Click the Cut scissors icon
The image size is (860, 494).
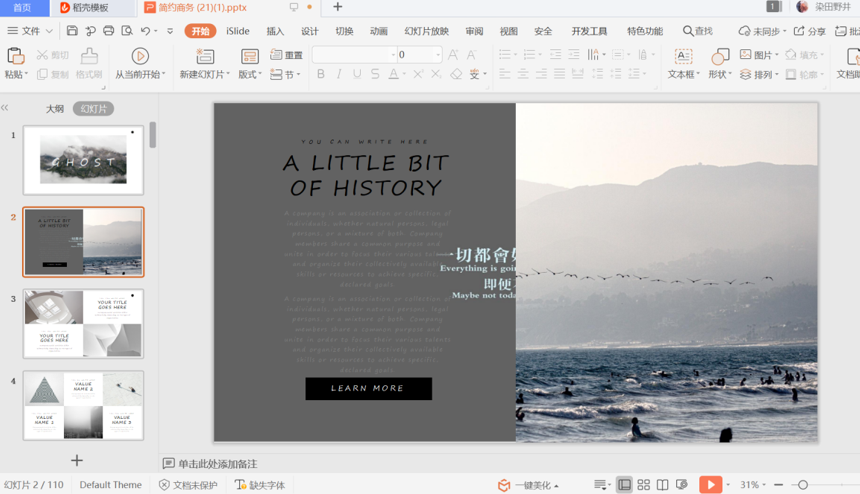click(42, 55)
